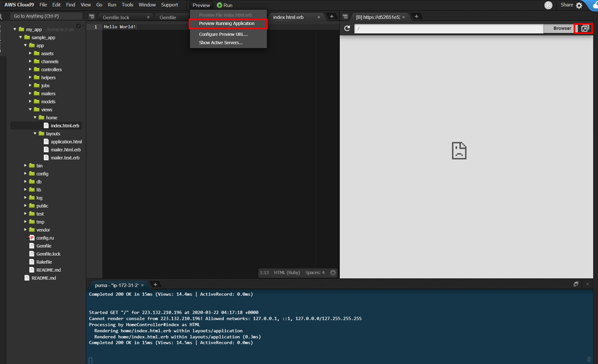
Task: Switch to the Gemfile.lock tab
Action: [x=116, y=18]
